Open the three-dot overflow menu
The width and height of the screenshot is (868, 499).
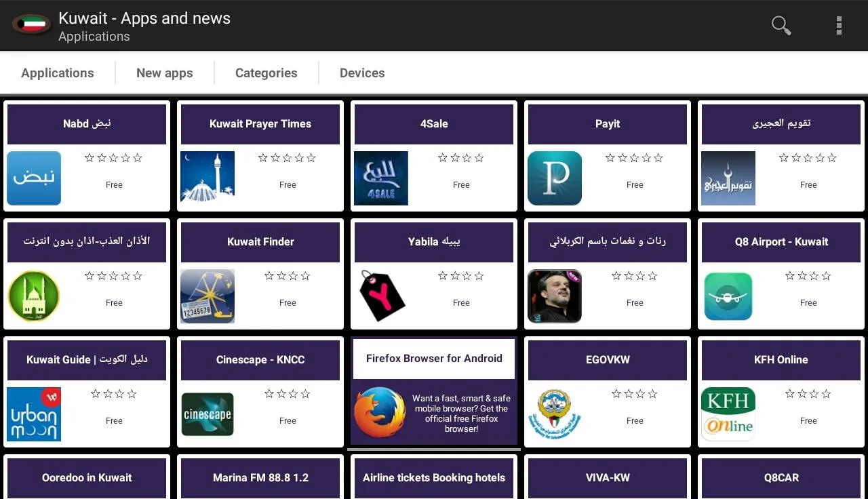click(x=839, y=26)
